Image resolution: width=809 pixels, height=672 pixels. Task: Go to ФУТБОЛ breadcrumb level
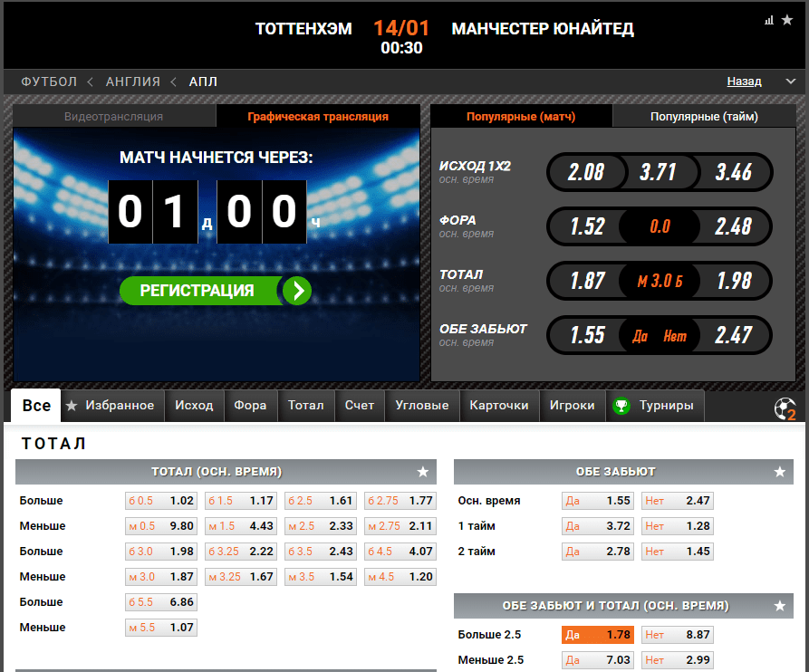49,82
